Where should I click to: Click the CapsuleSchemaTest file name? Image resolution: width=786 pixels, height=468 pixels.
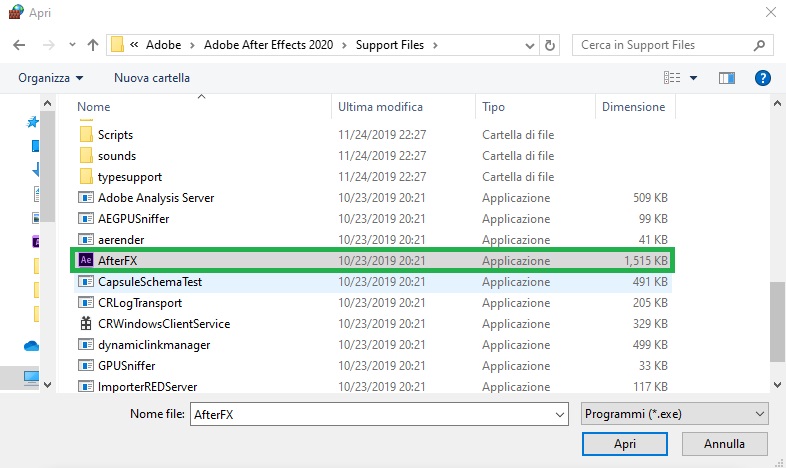(150, 282)
